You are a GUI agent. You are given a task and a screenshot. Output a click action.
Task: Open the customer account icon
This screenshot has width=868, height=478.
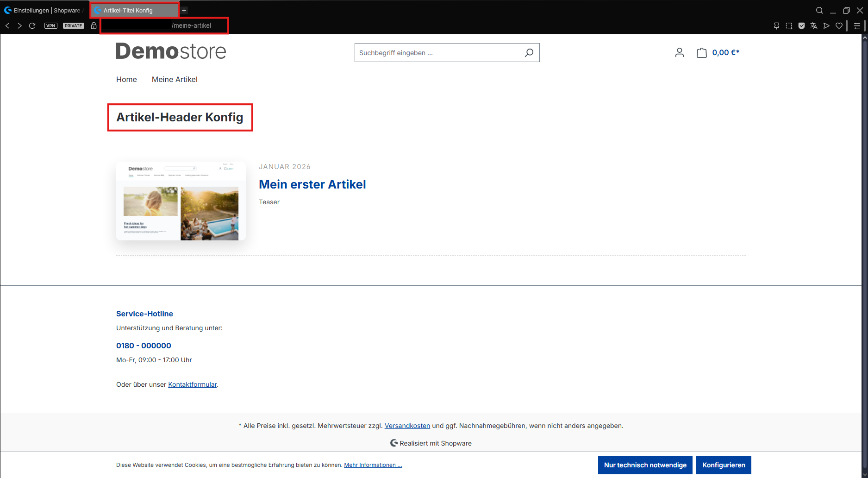[679, 53]
